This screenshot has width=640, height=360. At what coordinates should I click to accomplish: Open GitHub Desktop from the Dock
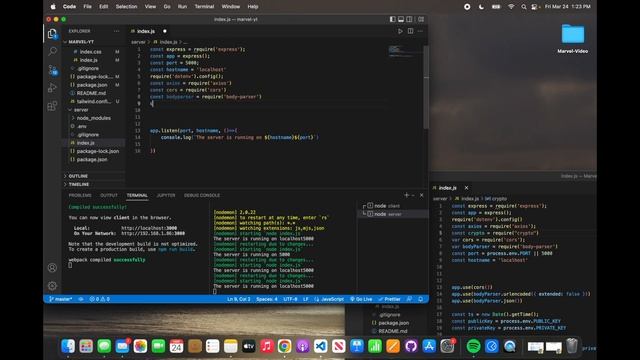[x=411, y=346]
